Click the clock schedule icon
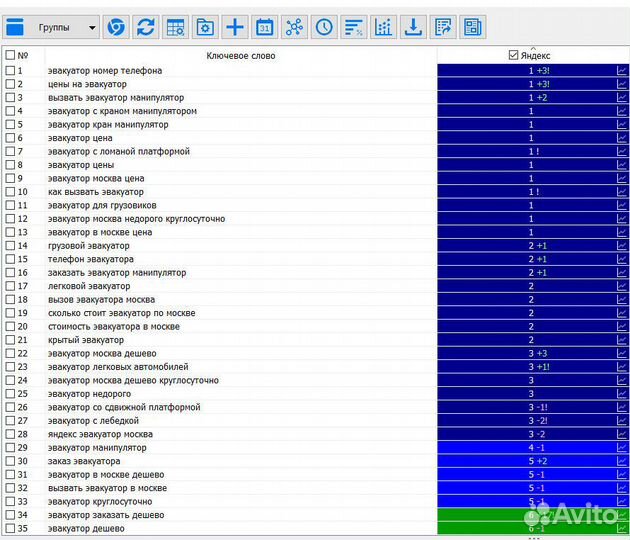The width and height of the screenshot is (630, 540). click(x=324, y=27)
